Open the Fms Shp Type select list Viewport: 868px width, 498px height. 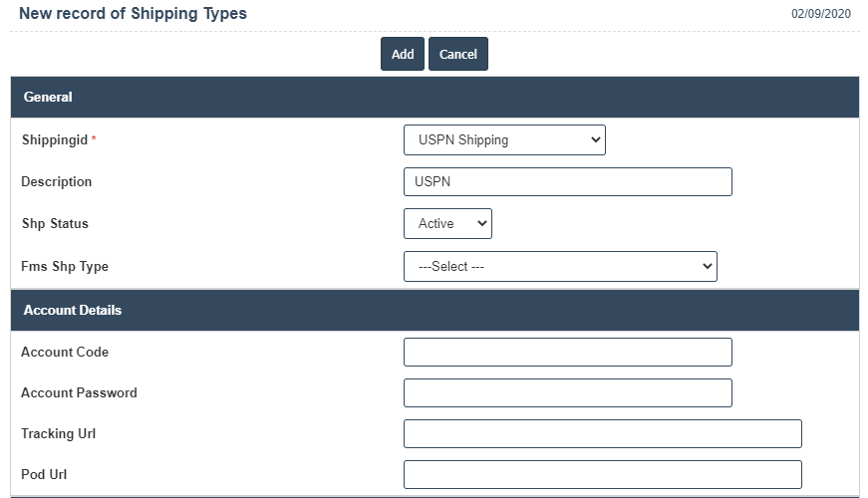tap(560, 267)
